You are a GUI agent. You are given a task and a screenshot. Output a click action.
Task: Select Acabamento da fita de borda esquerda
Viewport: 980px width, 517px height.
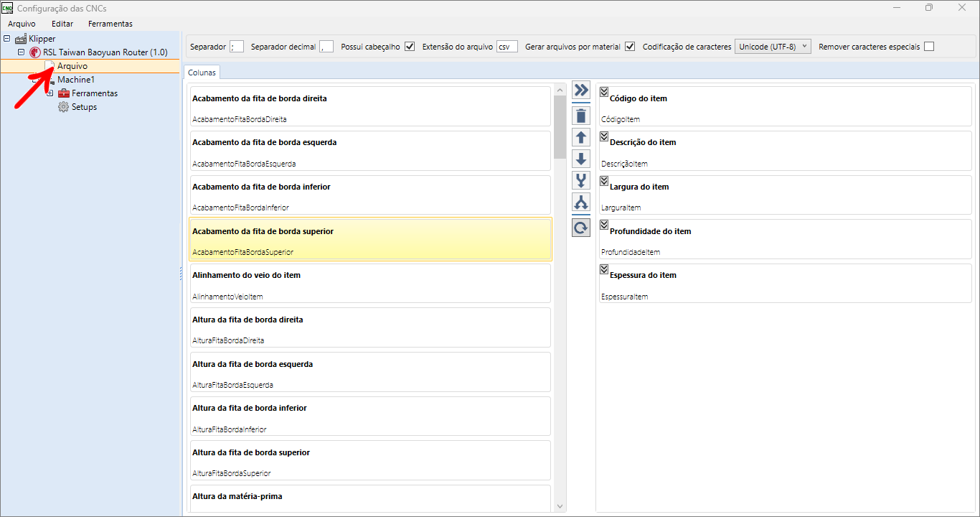pos(370,151)
